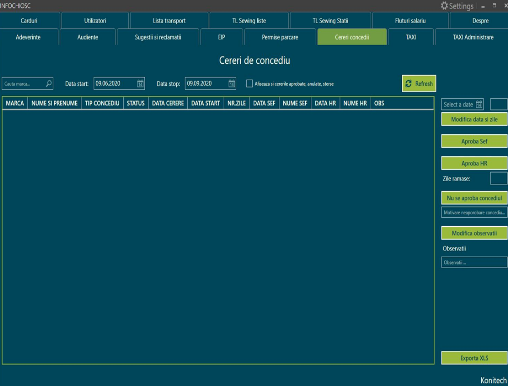Click the refusal reason text field

pyautogui.click(x=474, y=212)
